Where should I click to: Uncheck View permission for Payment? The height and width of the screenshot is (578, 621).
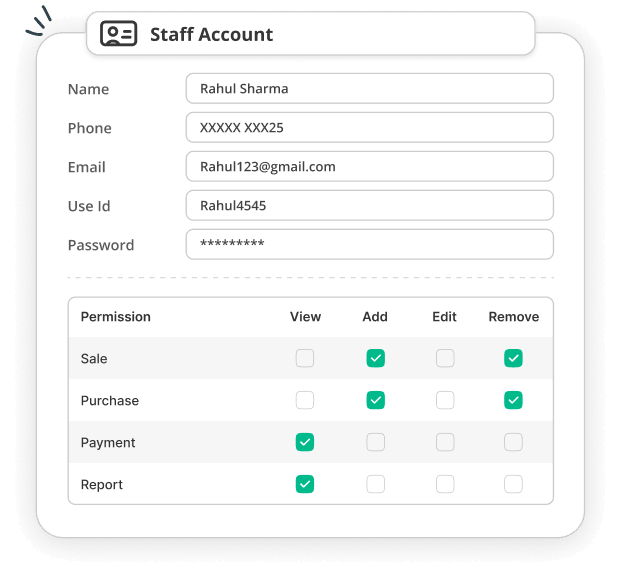[305, 442]
